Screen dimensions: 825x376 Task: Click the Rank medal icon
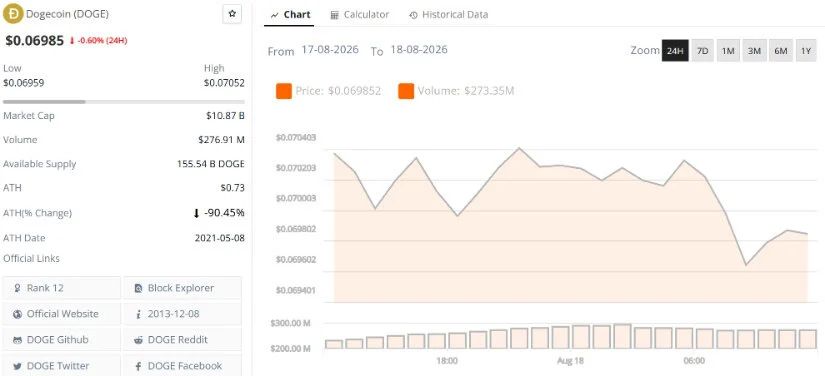tap(17, 288)
